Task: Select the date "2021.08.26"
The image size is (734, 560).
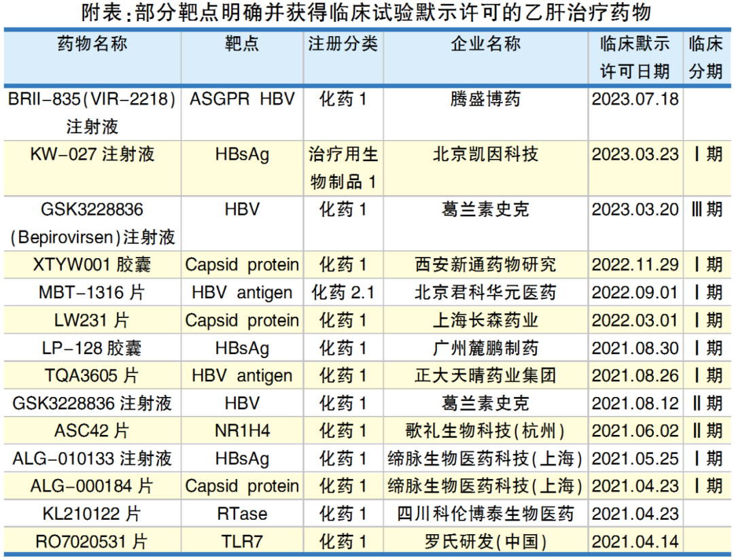Action: coord(635,376)
